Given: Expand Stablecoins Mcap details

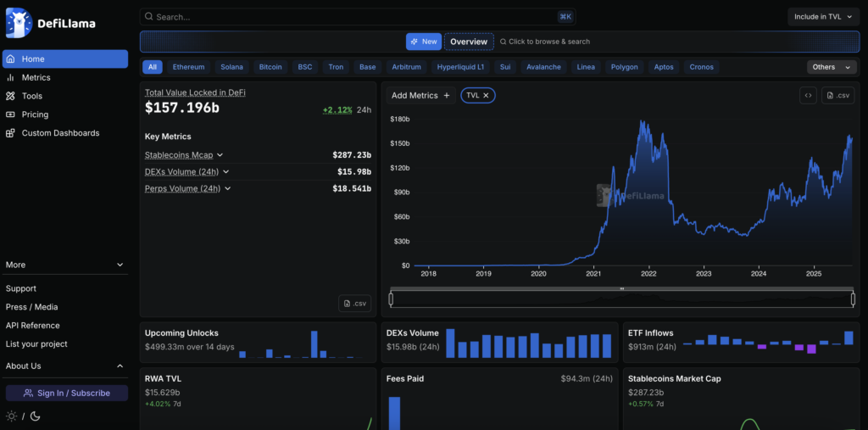Looking at the screenshot, I should [x=220, y=155].
